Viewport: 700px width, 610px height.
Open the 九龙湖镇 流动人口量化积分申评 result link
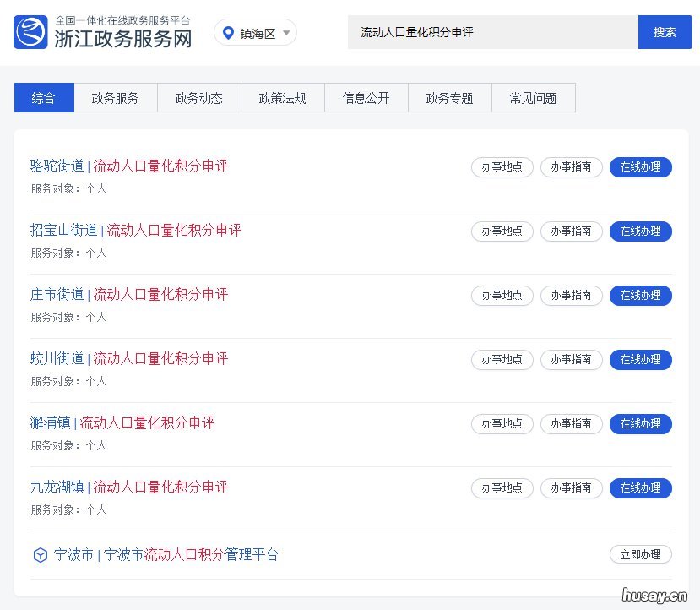tap(127, 487)
